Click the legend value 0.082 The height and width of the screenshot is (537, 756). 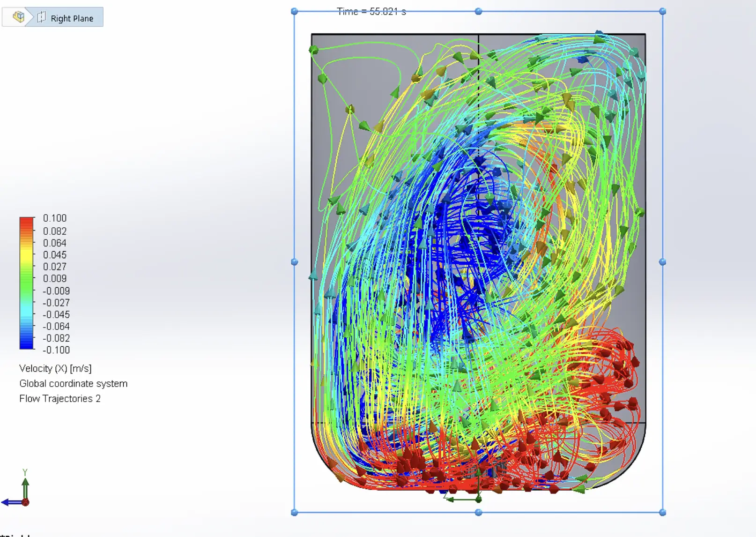click(55, 231)
